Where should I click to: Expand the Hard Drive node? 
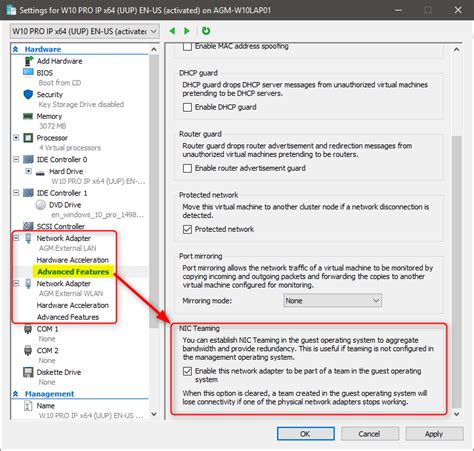click(x=28, y=171)
